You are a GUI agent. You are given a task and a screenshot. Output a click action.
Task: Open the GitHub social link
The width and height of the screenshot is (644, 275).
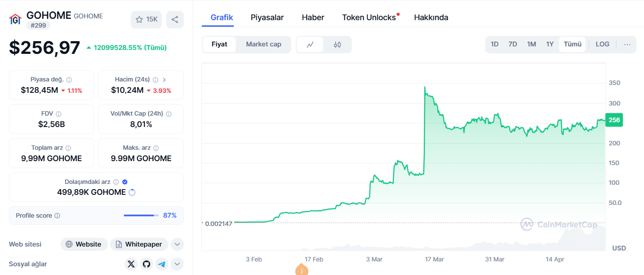click(x=147, y=264)
